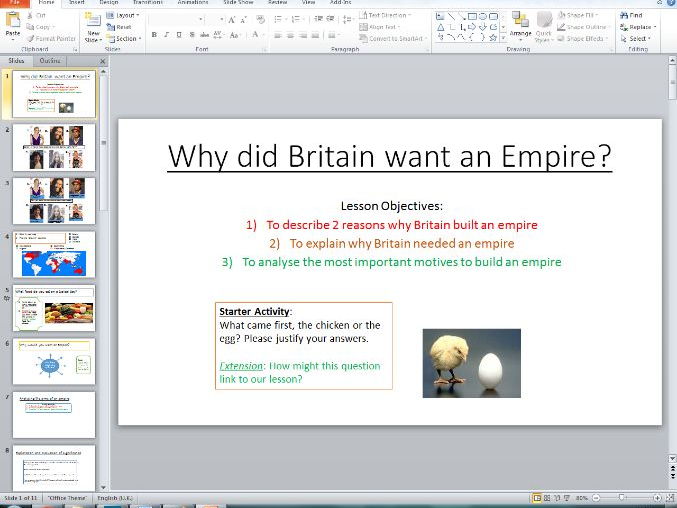Viewport: 677px width, 508px height.
Task: Open Text Direction dropdown
Action: tap(385, 16)
